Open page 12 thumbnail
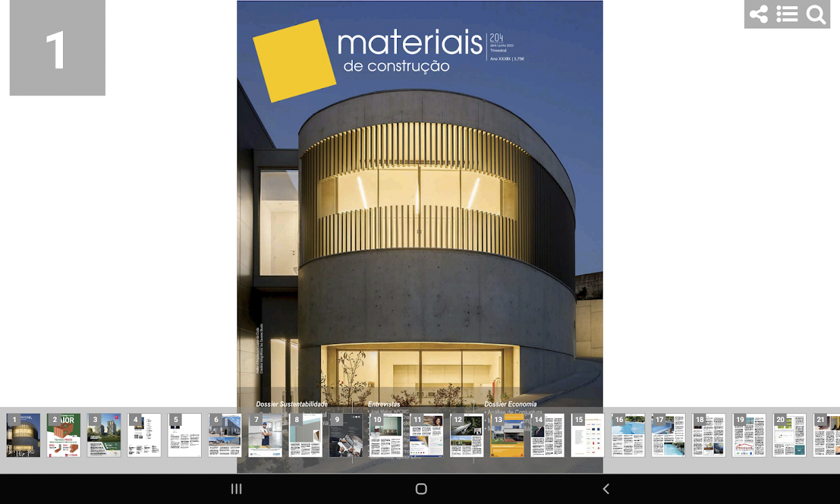Viewport: 840px width, 504px height. tap(467, 435)
